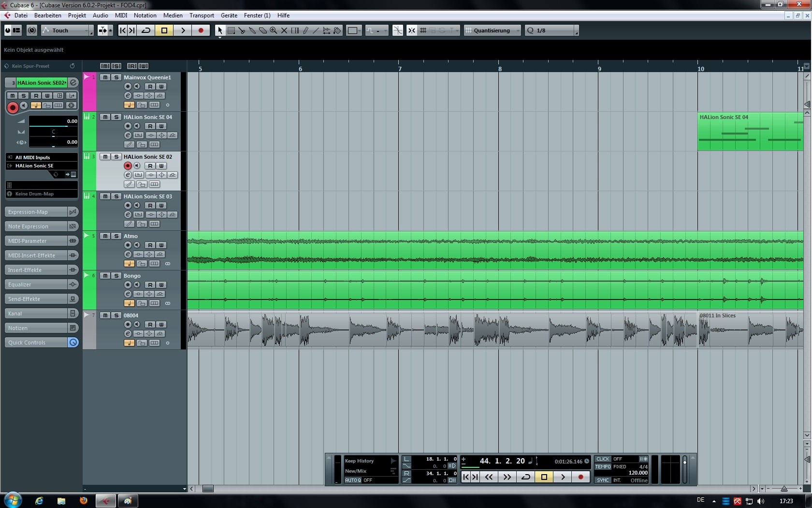
Task: Expand MIDI-Parameter inspector section
Action: coord(41,241)
